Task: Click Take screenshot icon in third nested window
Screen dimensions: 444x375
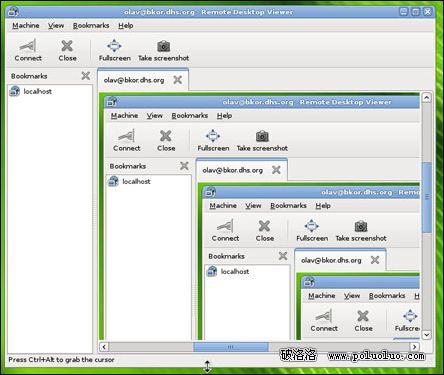Action: coord(361,226)
